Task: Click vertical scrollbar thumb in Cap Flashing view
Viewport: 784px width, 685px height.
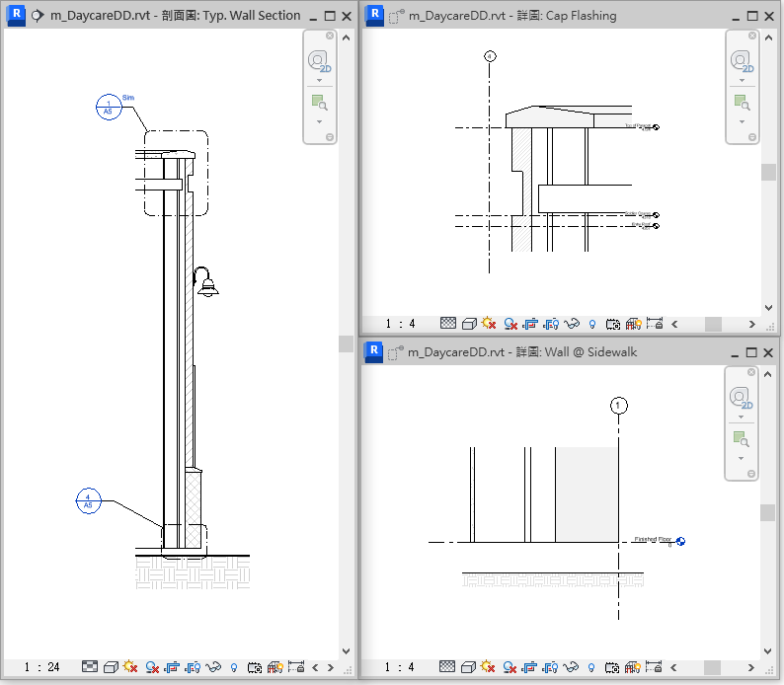Action: 768,173
